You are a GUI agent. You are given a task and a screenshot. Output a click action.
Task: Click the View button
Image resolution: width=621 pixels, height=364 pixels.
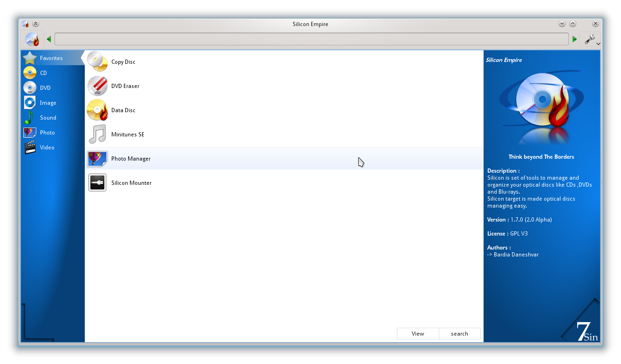point(418,334)
